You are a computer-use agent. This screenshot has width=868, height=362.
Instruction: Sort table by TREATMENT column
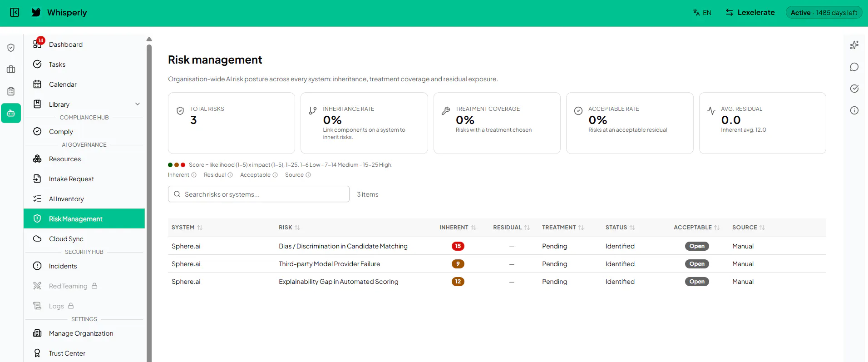tap(563, 228)
